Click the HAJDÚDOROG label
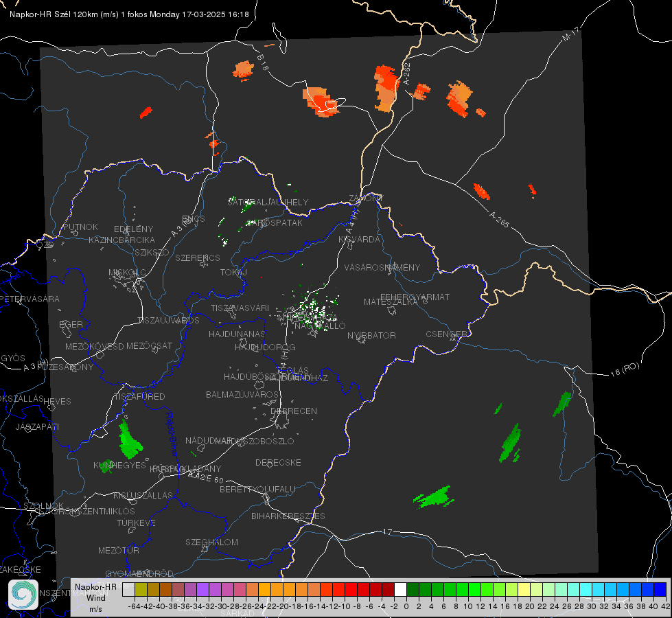The width and height of the screenshot is (672, 618). pos(265,347)
